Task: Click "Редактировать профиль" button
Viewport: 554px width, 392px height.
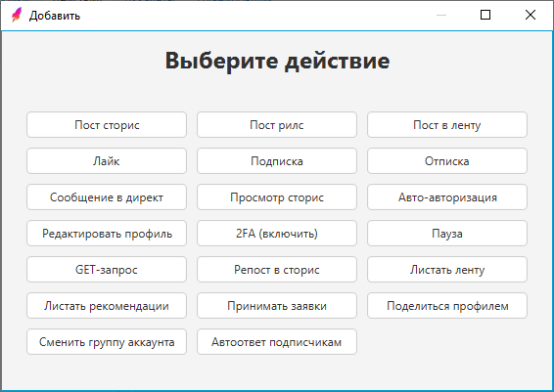Action: (107, 234)
